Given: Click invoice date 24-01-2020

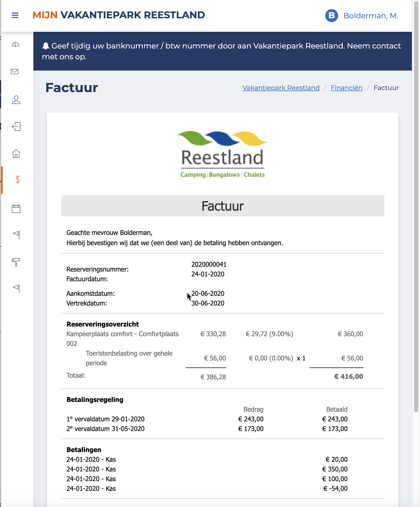Looking at the screenshot, I should (x=208, y=274).
